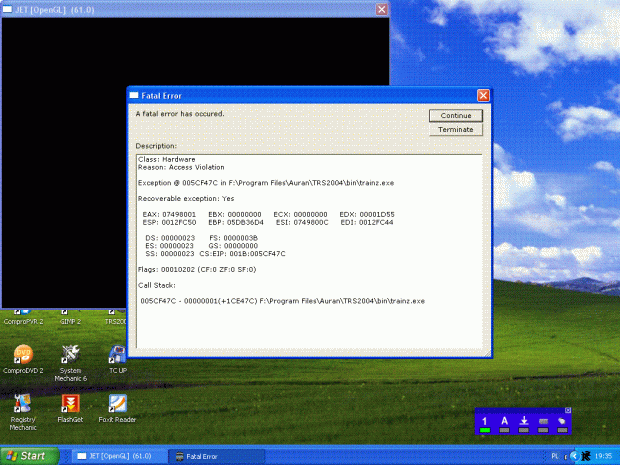Screen dimensions: 620x465
Task: Open the Registry Mechanic desktop shortcut
Action: (23, 412)
